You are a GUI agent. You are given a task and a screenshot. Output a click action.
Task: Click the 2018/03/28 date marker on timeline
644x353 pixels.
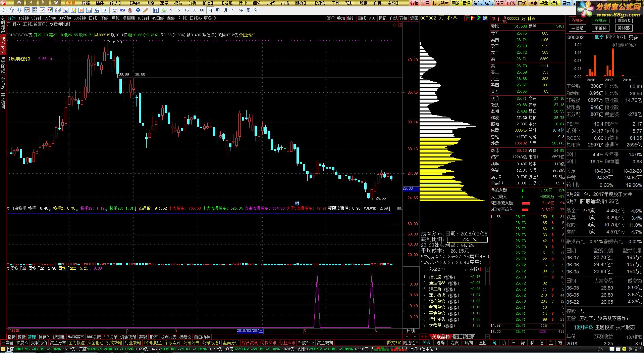pyautogui.click(x=250, y=331)
